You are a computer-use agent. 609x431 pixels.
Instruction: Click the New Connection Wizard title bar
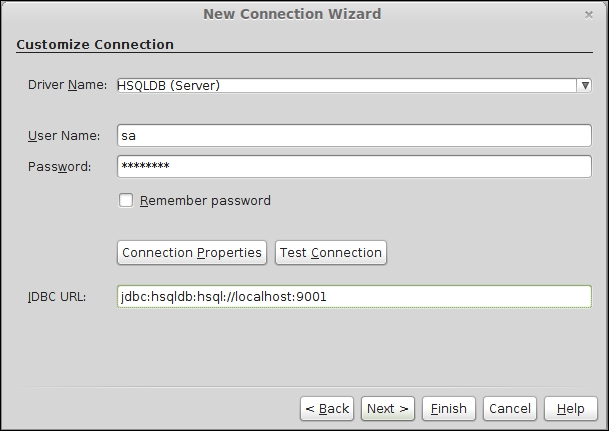pyautogui.click(x=292, y=14)
